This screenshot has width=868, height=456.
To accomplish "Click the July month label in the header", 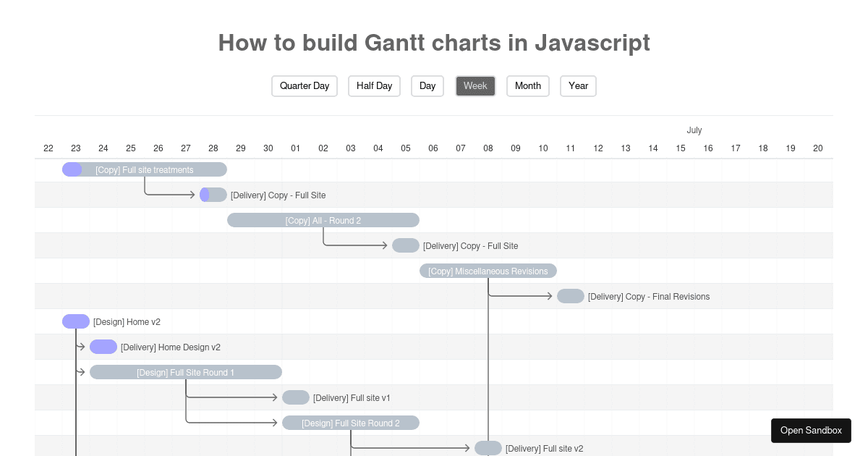I will [x=694, y=130].
